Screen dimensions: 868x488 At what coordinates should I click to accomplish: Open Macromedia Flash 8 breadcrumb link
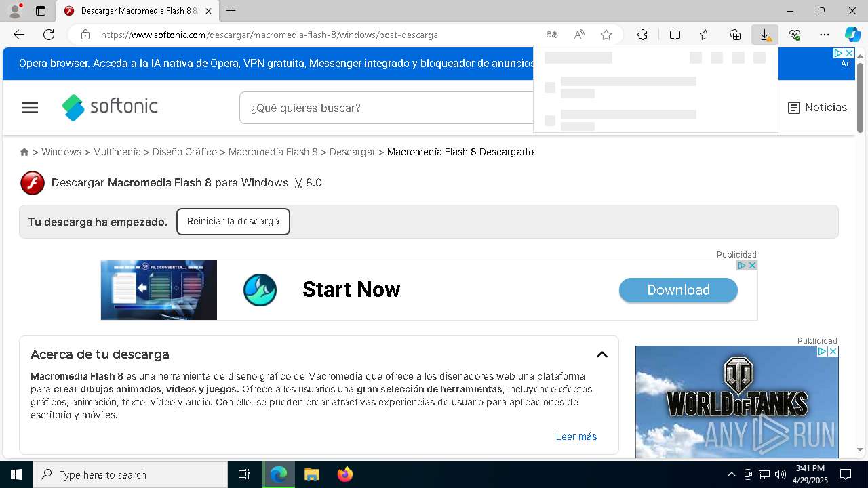(x=273, y=152)
